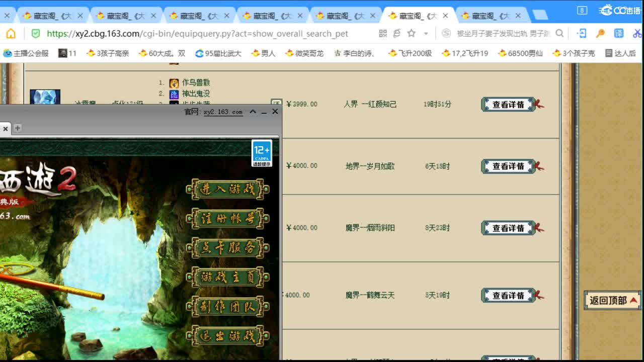Image resolution: width=644 pixels, height=362 pixels.
Task: View details for 魔界-烟雨斜阳 listing
Action: click(x=508, y=228)
